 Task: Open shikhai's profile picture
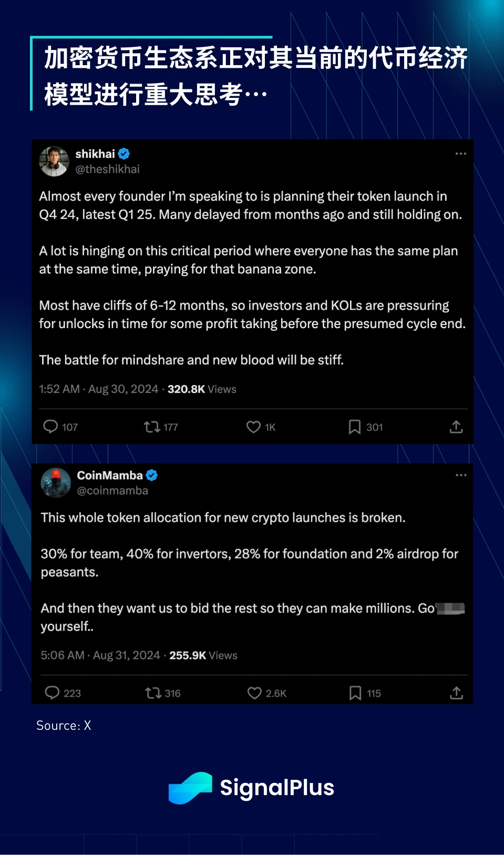click(54, 161)
